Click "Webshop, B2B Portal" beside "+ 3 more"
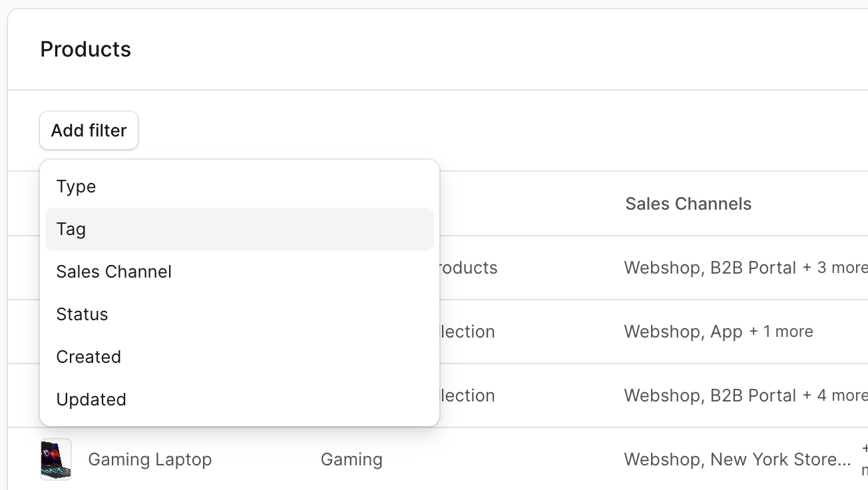This screenshot has width=868, height=490. [710, 268]
